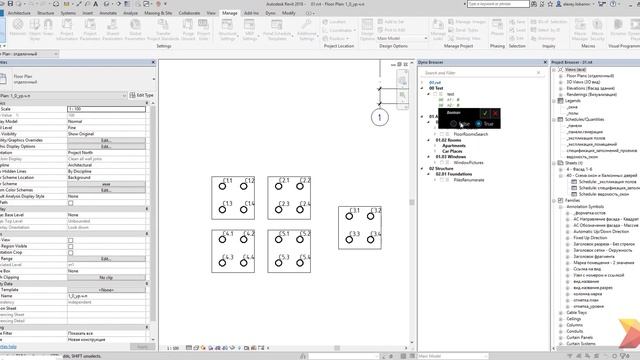This screenshot has height=360, width=640.
Task: Collapse the Legends node in Project Browser
Action: [554, 101]
